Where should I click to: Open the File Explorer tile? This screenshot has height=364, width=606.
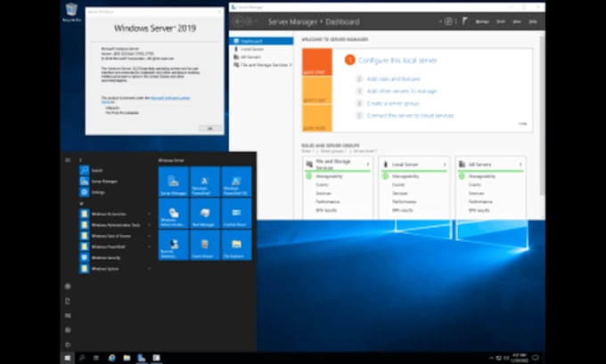[236, 245]
